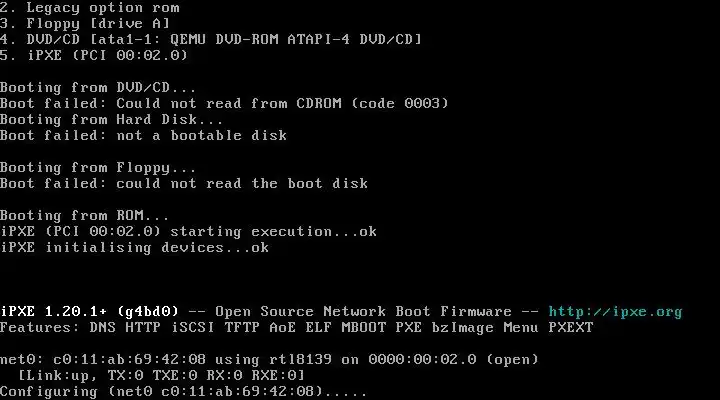Screen dimensions: 720x400
Task: Click the 'Booting from Floppy...' line
Action: (x=98, y=168)
